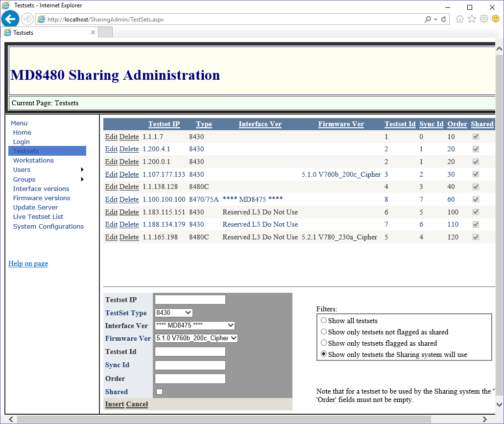Screen dimensions: 504x424
Task: Open Interface versions menu item
Action: click(41, 188)
